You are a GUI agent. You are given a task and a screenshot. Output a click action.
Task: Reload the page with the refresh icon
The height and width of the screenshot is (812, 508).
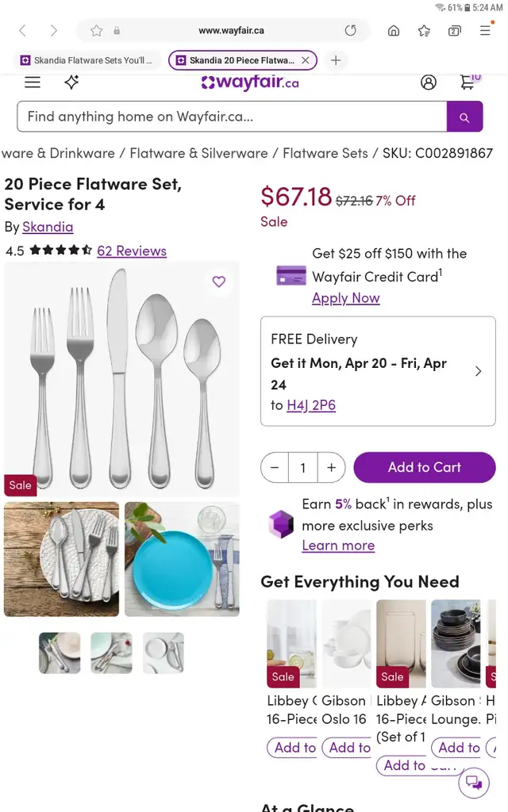pyautogui.click(x=350, y=30)
